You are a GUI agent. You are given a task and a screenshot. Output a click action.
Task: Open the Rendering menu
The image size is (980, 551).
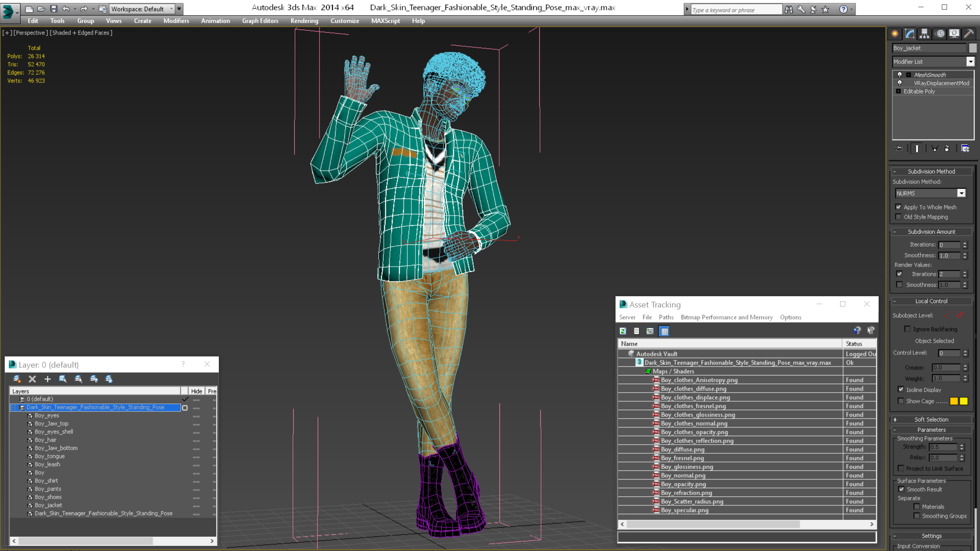click(x=304, y=21)
